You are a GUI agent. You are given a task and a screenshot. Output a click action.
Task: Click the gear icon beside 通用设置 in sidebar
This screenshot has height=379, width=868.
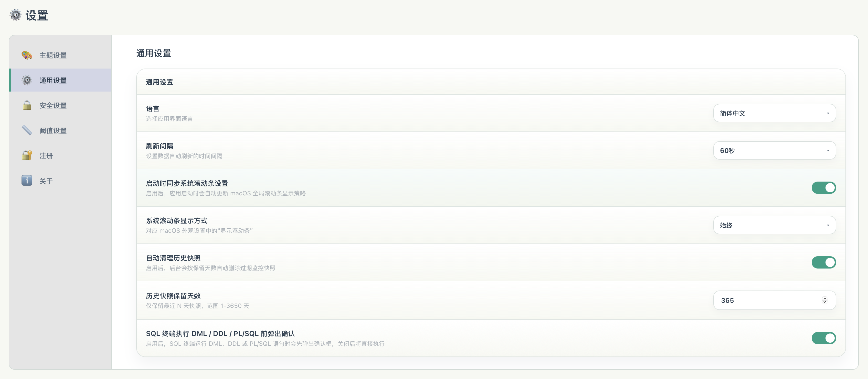pyautogui.click(x=27, y=80)
